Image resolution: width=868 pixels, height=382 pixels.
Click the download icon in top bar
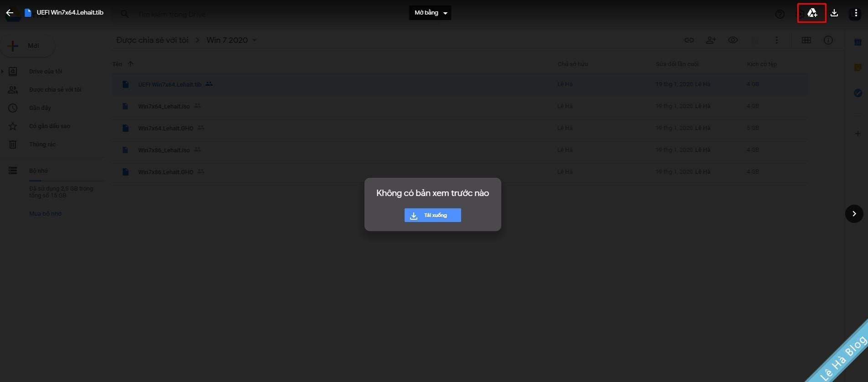click(x=834, y=13)
